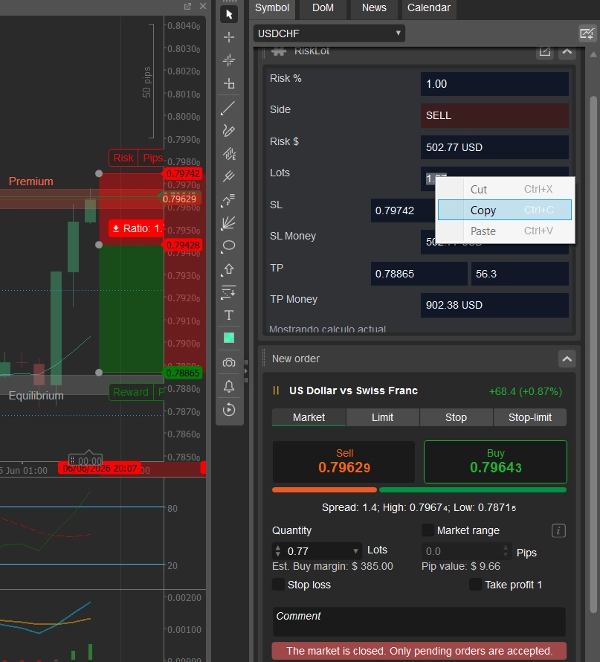Select the market snapshot crosshair tool

(x=229, y=60)
